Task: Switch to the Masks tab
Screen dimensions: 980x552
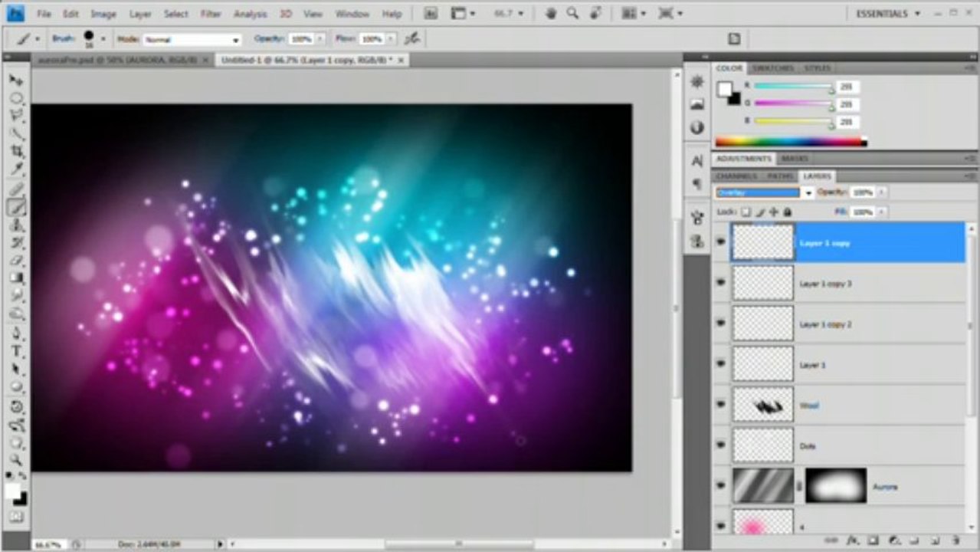Action: 794,159
